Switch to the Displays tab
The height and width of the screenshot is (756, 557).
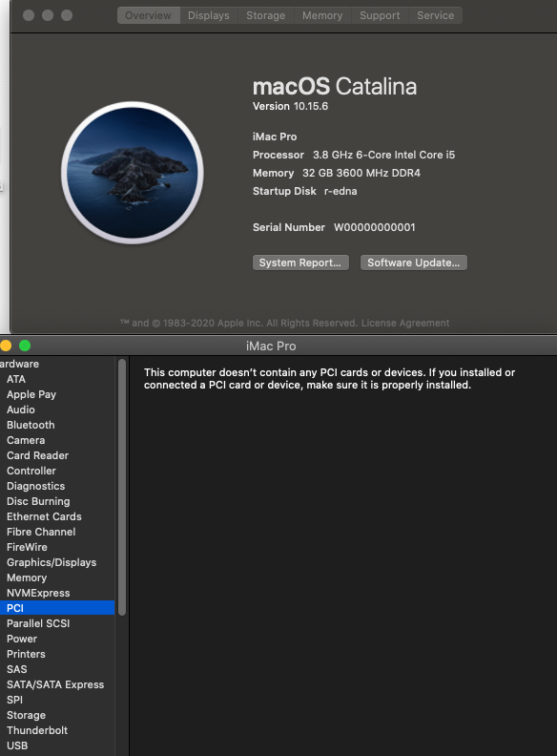(x=209, y=15)
